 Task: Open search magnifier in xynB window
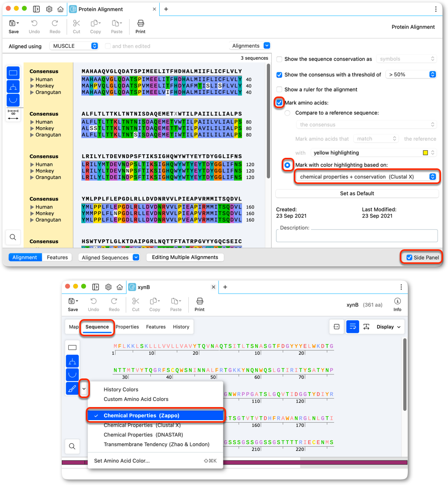72,446
